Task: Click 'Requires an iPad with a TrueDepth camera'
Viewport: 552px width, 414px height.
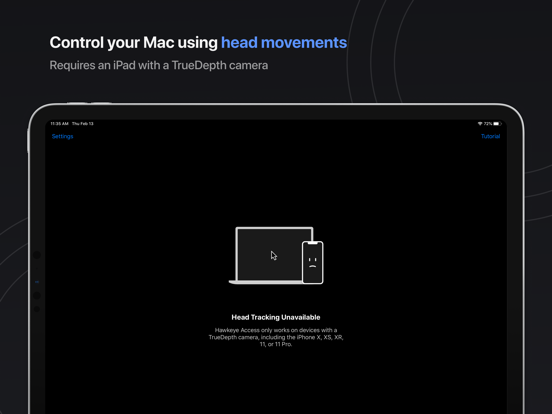Action: [159, 65]
